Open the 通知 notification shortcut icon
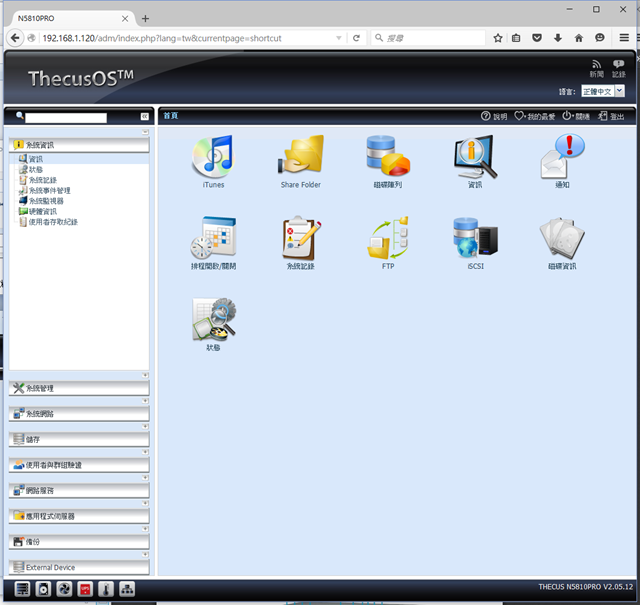This screenshot has height=605, width=640. tap(562, 157)
